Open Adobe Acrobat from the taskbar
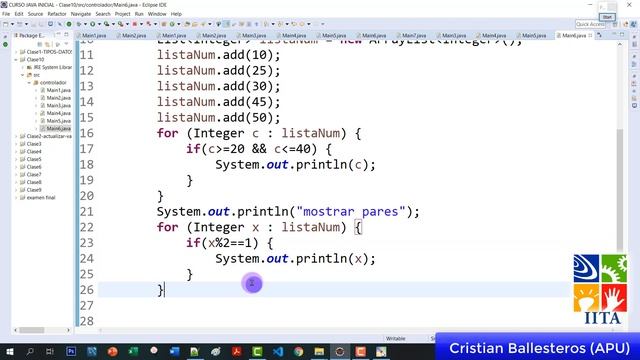This screenshot has height=360, width=640. 237,351
